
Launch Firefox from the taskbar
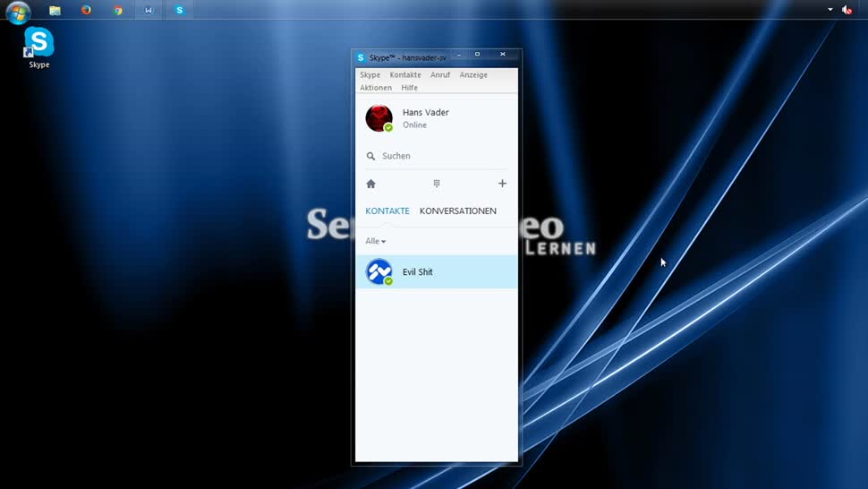[87, 10]
